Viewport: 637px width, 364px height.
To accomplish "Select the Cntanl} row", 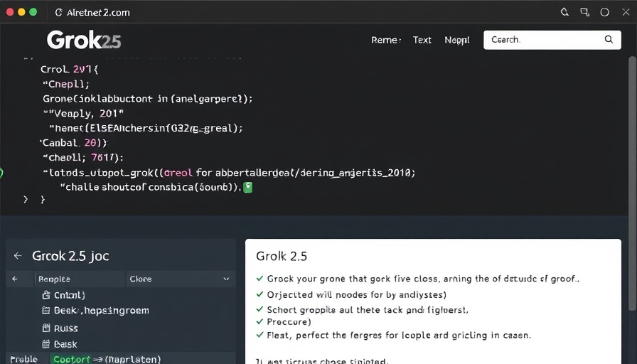I will tap(121, 295).
